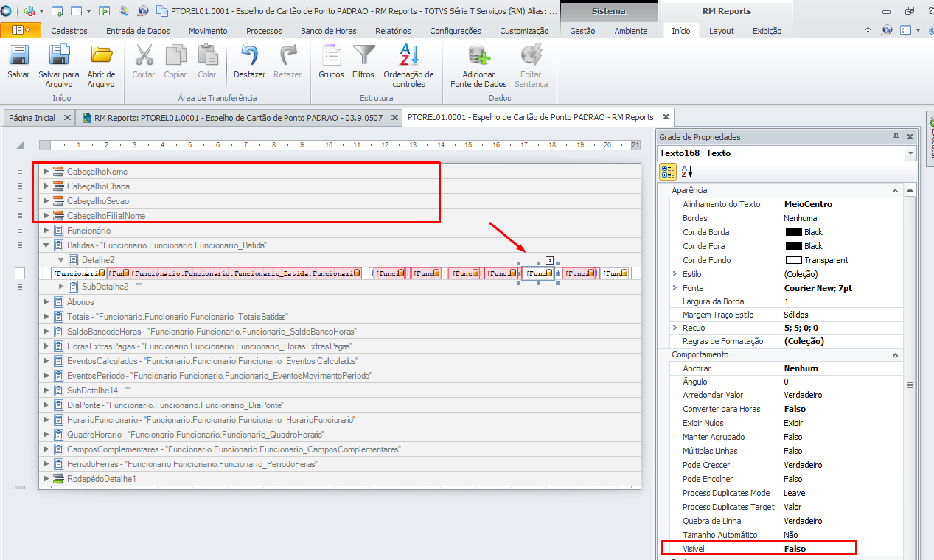
Task: Open the Entrada de Dados tab
Action: click(x=138, y=31)
